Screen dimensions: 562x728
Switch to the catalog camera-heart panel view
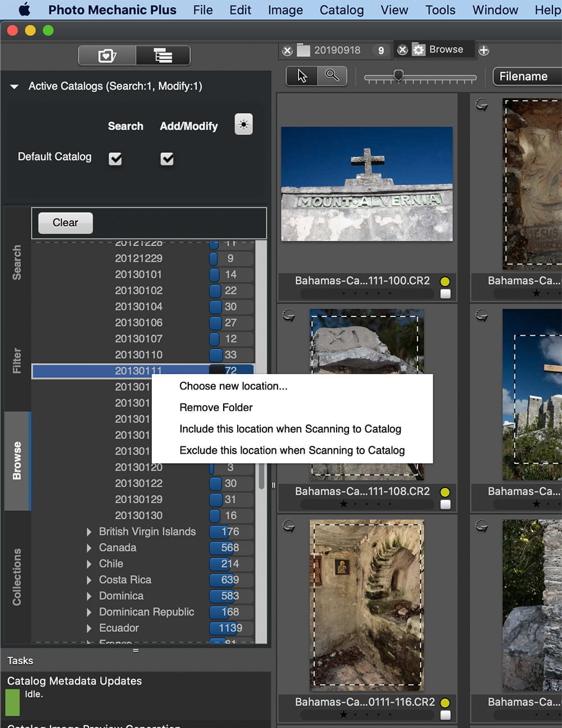pos(107,56)
